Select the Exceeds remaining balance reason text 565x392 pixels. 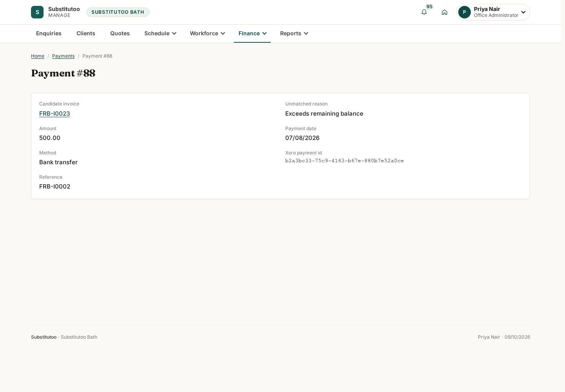coord(324,114)
